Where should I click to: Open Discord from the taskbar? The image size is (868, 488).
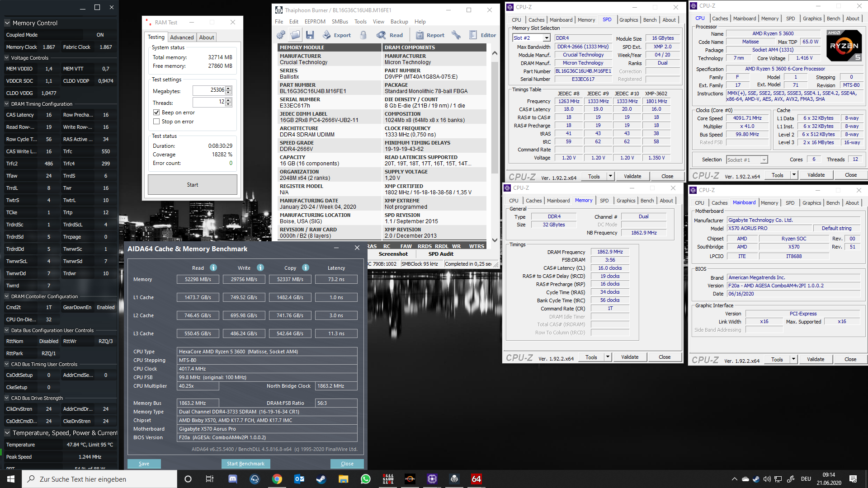232,479
